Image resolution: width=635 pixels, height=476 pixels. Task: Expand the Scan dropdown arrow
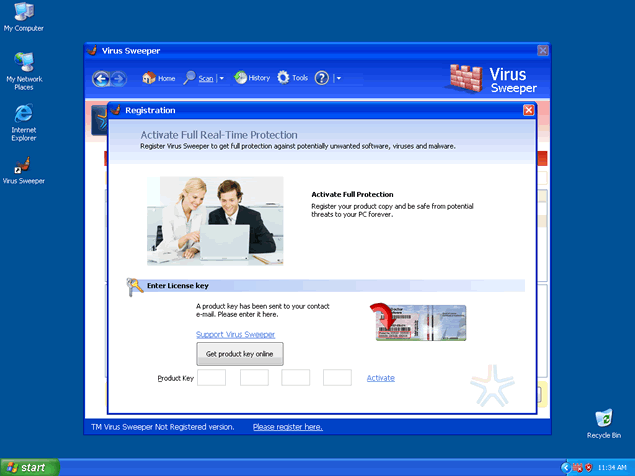[221, 79]
